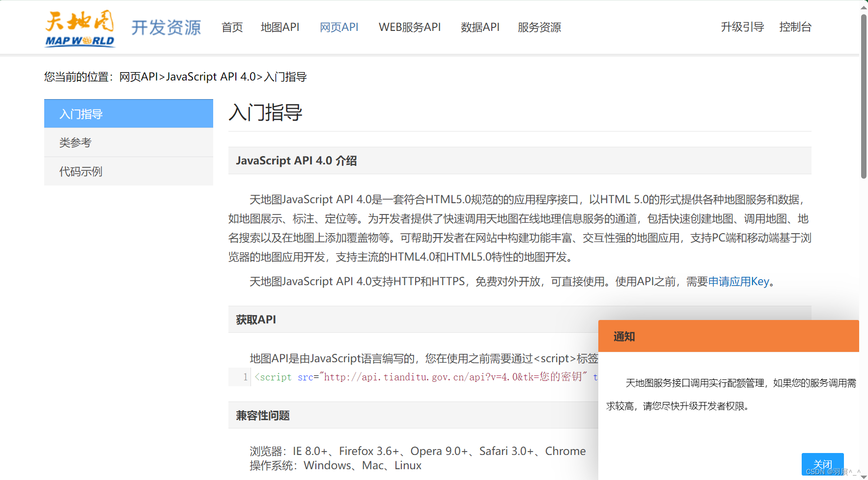868x480 pixels.
Task: Open the WEB服务API nav item
Action: coord(410,27)
